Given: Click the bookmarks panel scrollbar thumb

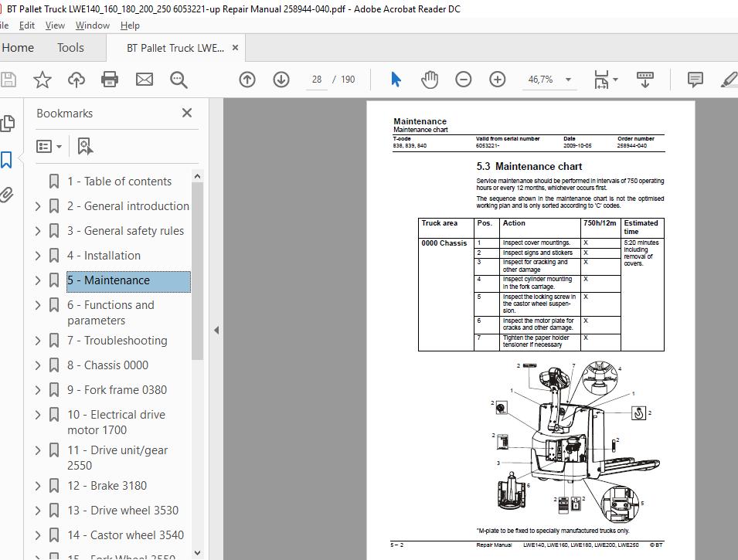Looking at the screenshot, I should pyautogui.click(x=197, y=271).
